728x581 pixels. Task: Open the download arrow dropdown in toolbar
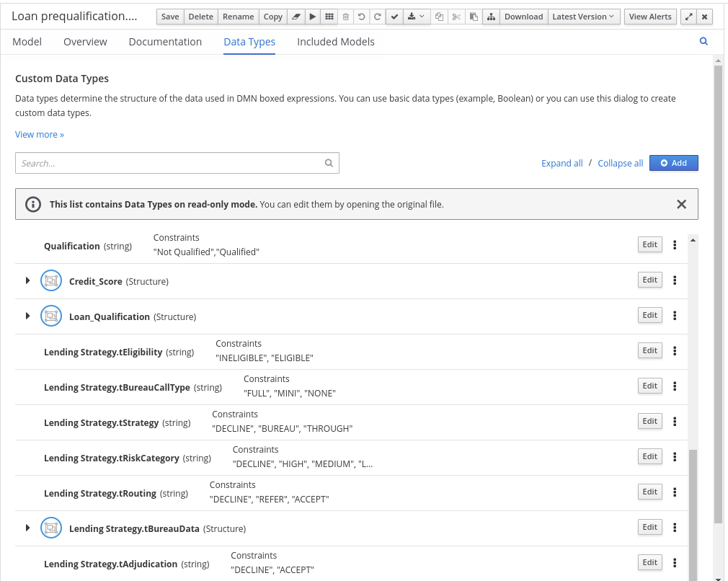tap(416, 17)
